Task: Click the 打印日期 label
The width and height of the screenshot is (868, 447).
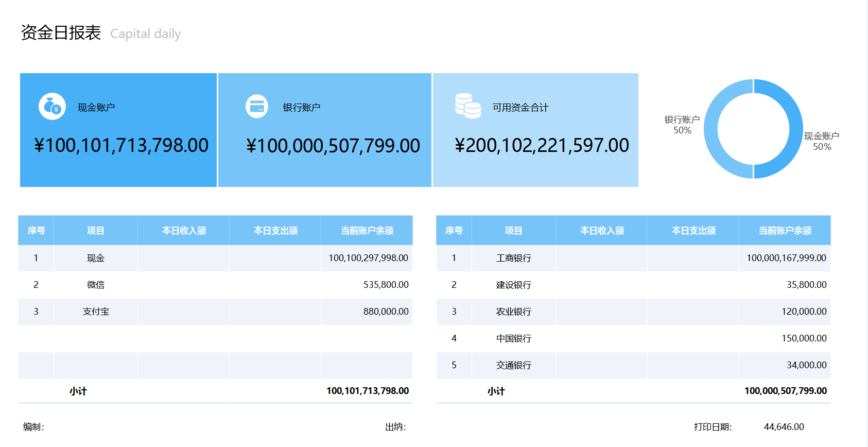Action: coord(713,427)
